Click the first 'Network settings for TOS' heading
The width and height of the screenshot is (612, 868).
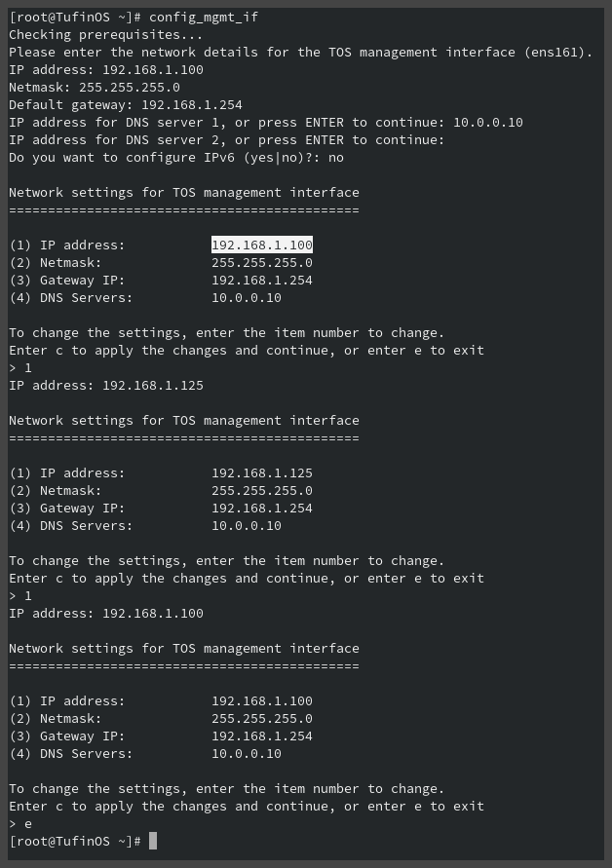(184, 193)
